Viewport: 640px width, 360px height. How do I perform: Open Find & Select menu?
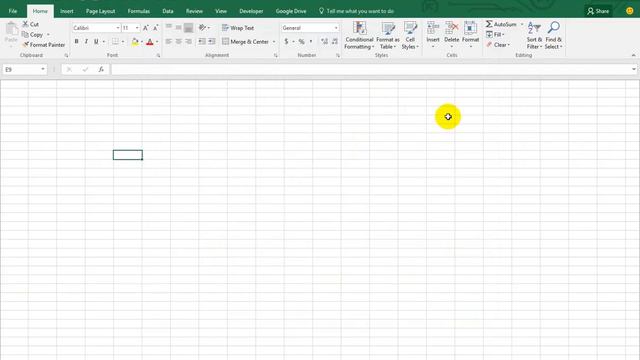(553, 36)
